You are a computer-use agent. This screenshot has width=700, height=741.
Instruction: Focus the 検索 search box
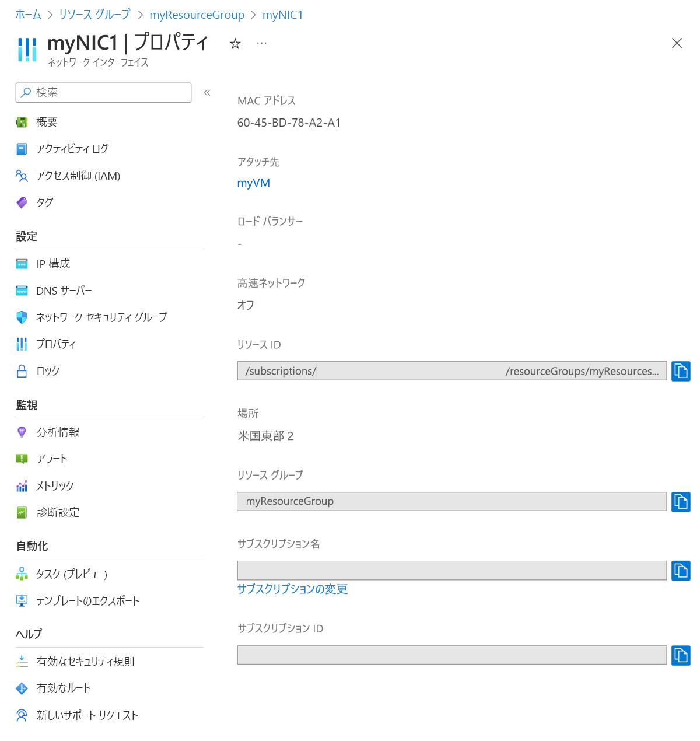point(103,93)
